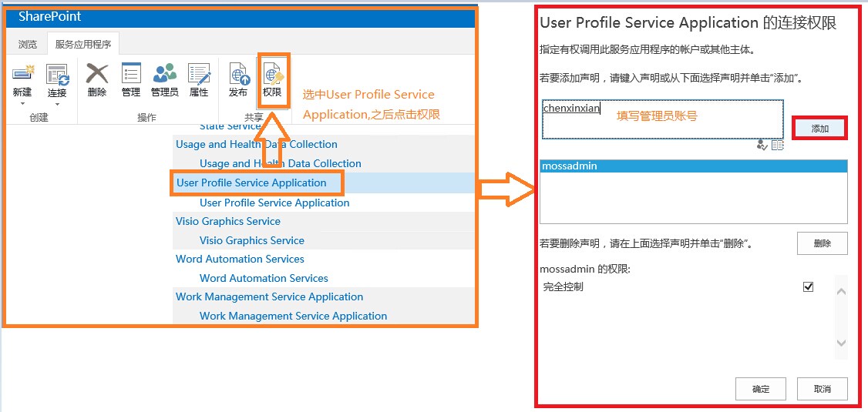This screenshot has height=412, width=868.
Task: Expand the 连接 dropdown arrow
Action: (x=57, y=103)
